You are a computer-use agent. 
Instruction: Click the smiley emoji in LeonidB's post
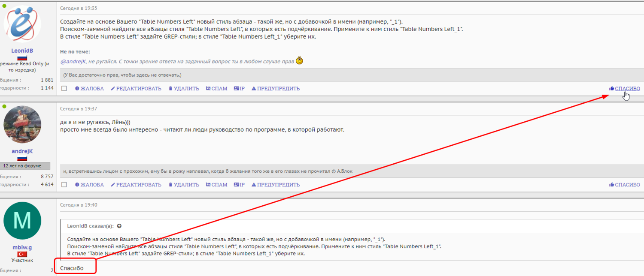(x=299, y=61)
